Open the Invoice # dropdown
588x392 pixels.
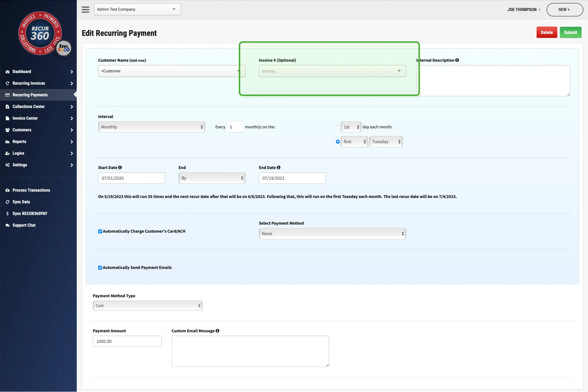[x=332, y=71]
